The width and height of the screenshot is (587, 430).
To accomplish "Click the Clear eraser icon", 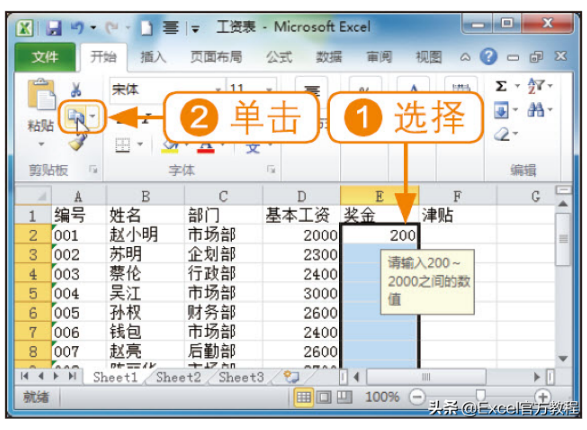I will tap(502, 134).
